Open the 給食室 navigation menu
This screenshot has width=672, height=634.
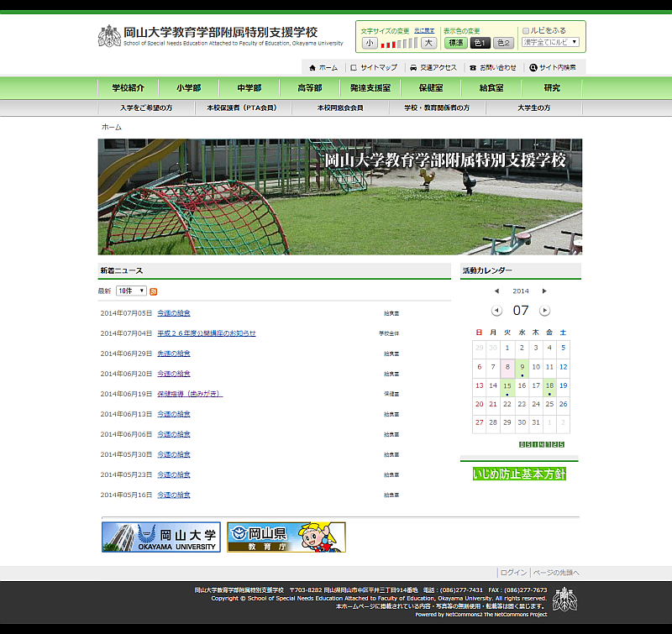pyautogui.click(x=491, y=88)
